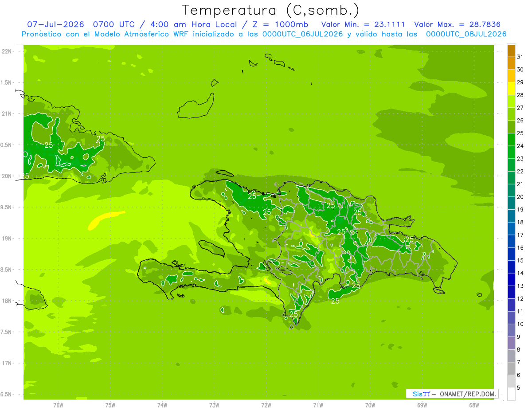Viewport: 532px width, 411px height.
Task: Click legend value "13"
Action: [x=520, y=286]
